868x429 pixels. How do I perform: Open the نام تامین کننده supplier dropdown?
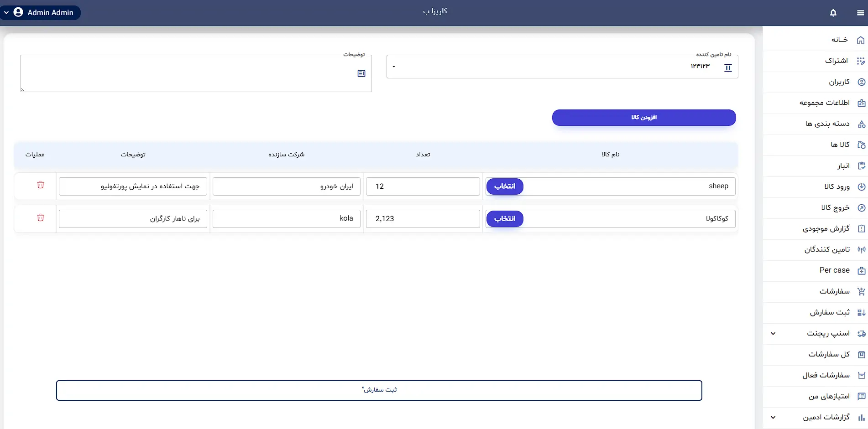(394, 67)
